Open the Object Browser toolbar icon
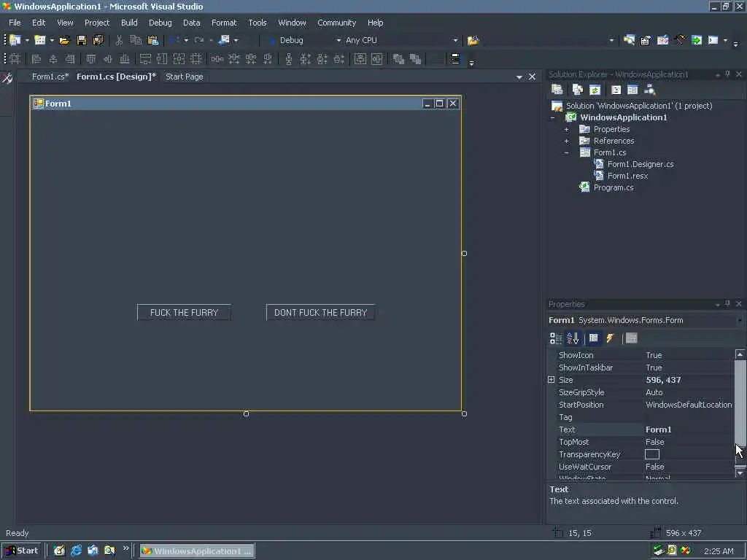The width and height of the screenshot is (747, 560). click(662, 41)
